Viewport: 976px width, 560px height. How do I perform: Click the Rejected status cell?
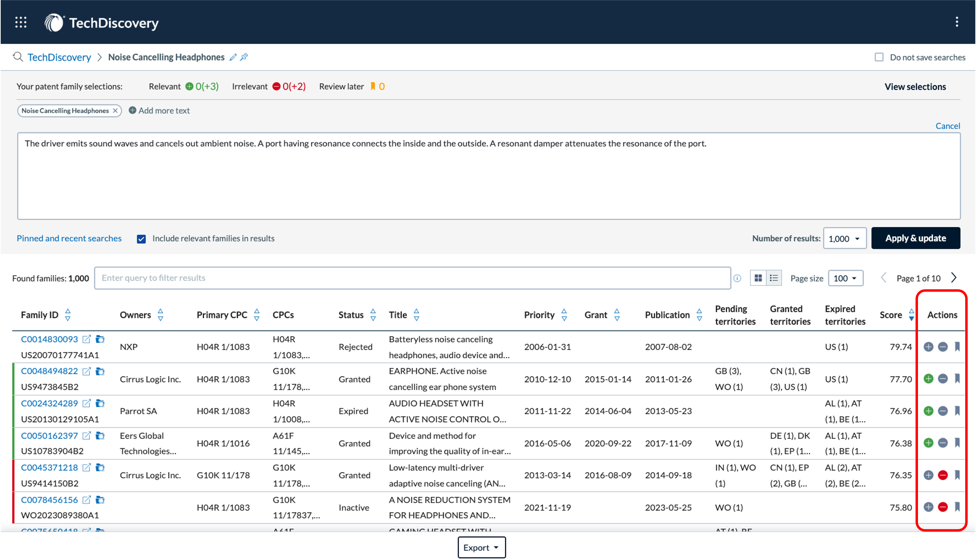tap(355, 347)
